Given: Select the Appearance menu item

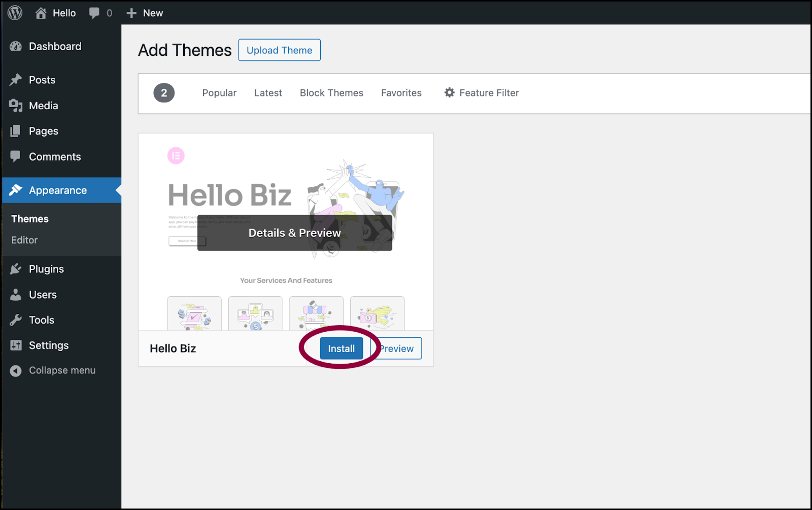Looking at the screenshot, I should 61,190.
